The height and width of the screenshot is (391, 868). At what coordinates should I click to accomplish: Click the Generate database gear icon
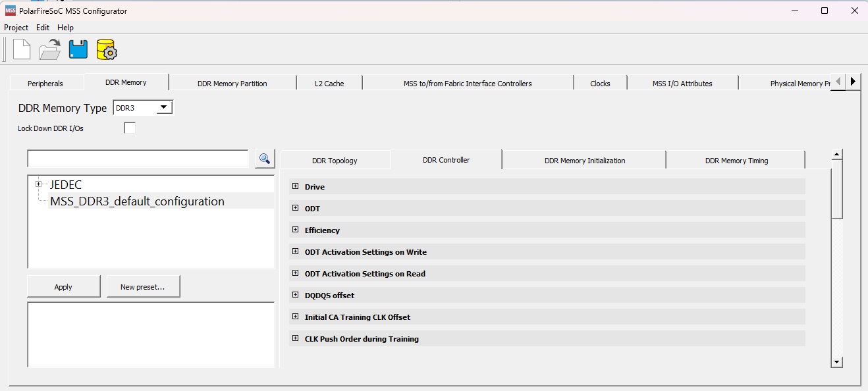[106, 49]
